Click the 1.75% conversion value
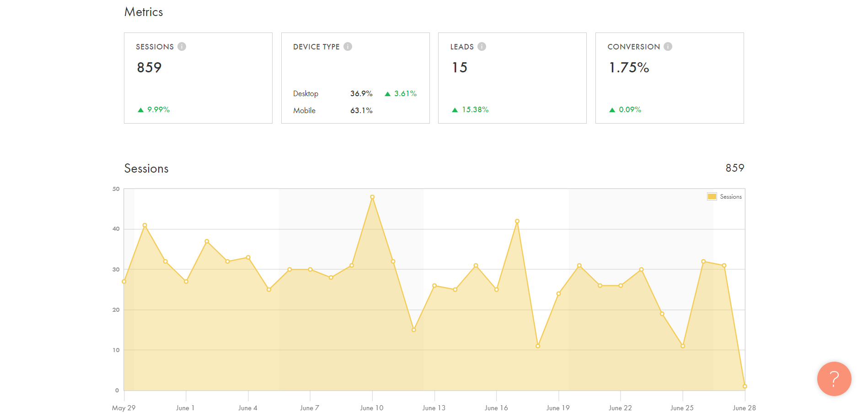 coord(628,68)
